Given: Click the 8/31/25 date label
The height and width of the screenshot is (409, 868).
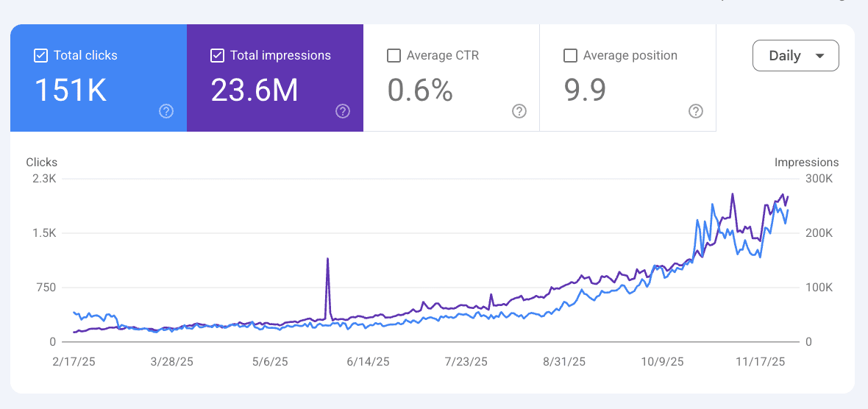Looking at the screenshot, I should point(564,362).
